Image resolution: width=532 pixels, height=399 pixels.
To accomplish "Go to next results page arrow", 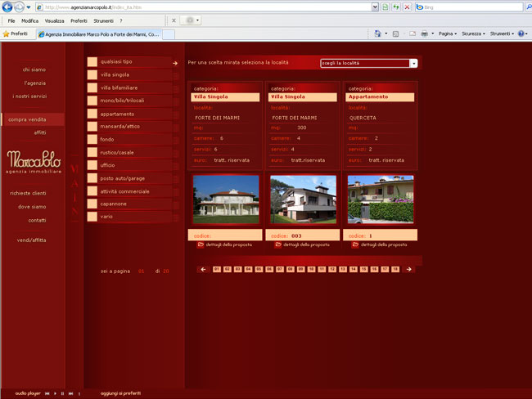I will (x=409, y=269).
